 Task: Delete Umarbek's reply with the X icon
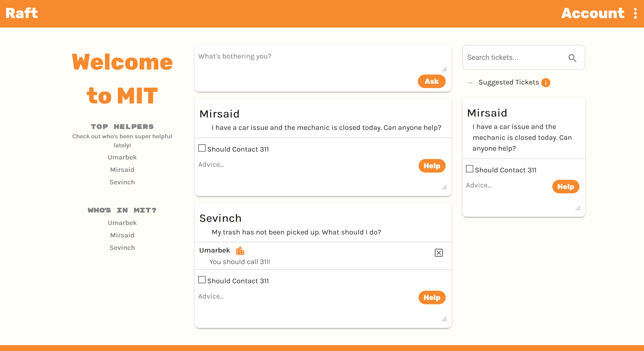point(438,253)
